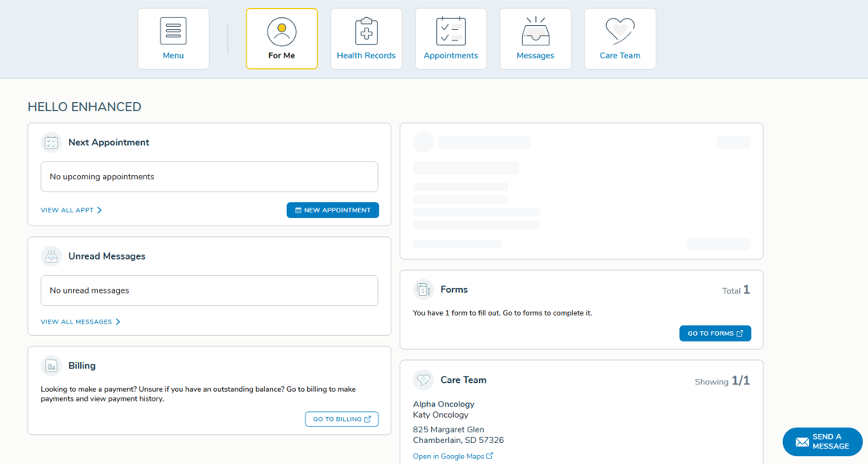Click the No unread messages box
Viewport: 868px width, 464px height.
(x=209, y=290)
